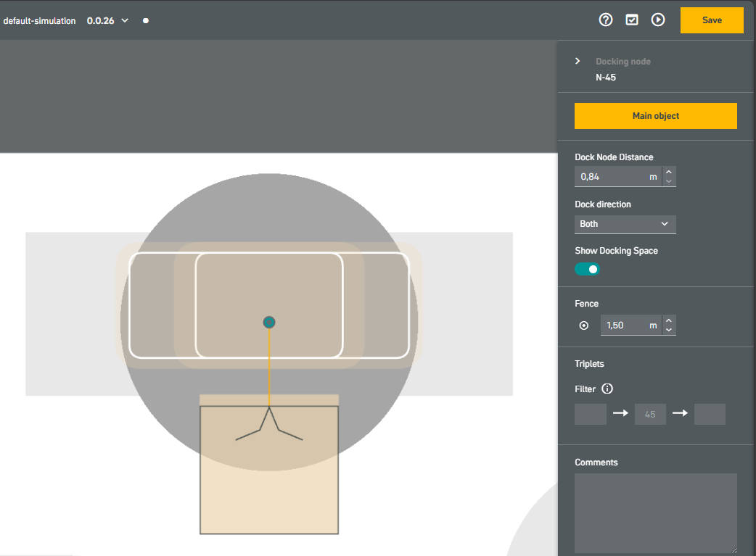Click the default-simulation project name
This screenshot has width=756, height=556.
[x=39, y=21]
